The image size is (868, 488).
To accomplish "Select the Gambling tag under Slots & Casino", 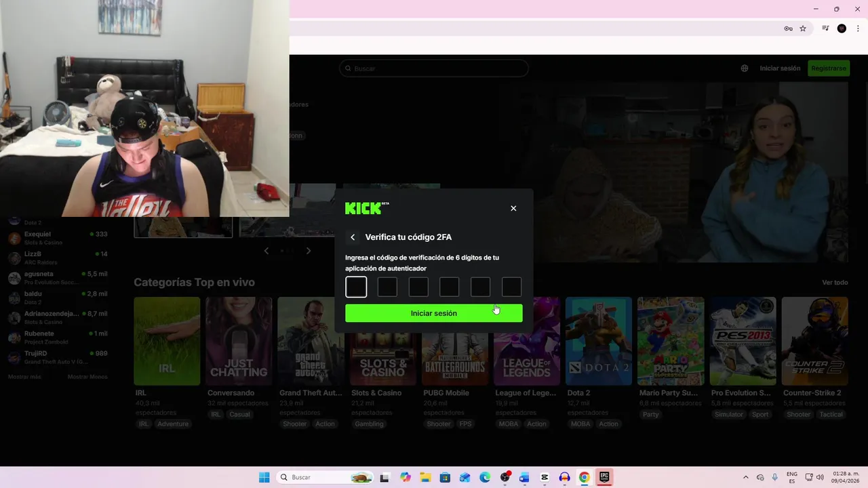I will click(x=369, y=424).
